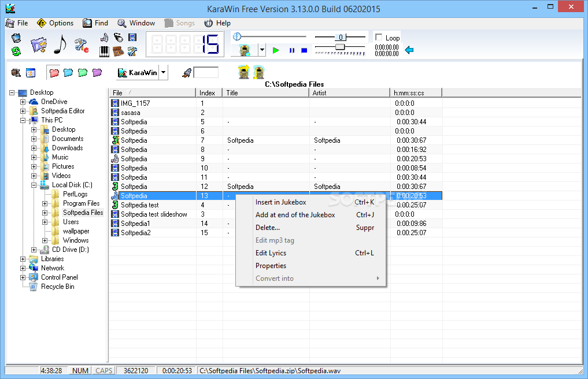Screen dimensions: 588x379
Task: Click the jukebox icon beside play controls
Action: (245, 50)
